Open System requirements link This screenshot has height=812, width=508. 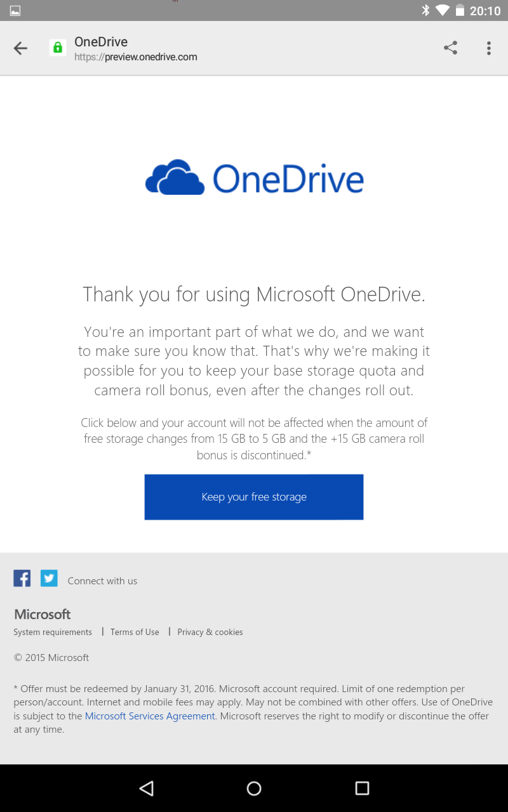(53, 632)
